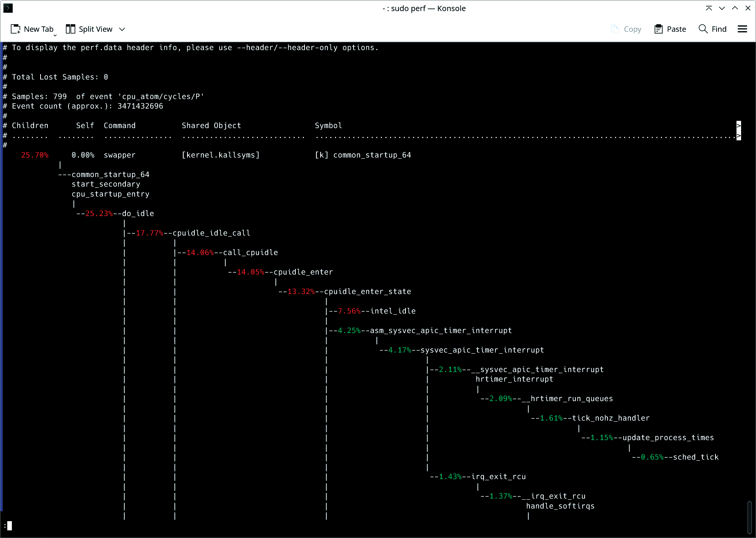Click the Find magnifier icon
The width and height of the screenshot is (756, 538).
click(x=703, y=29)
